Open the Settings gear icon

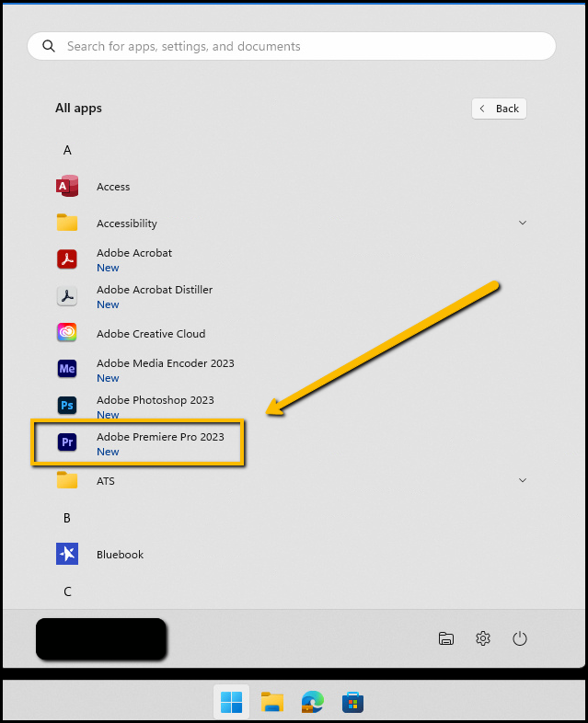point(483,638)
